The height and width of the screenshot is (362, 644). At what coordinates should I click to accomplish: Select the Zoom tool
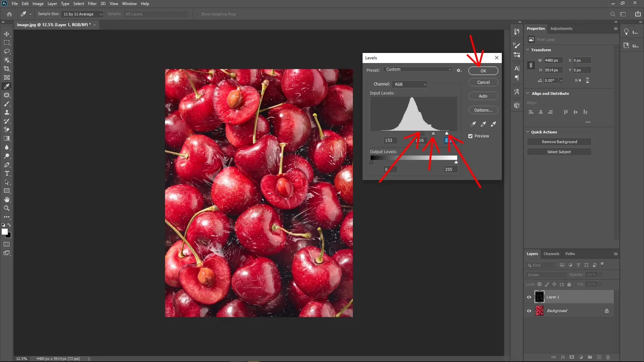(x=7, y=208)
